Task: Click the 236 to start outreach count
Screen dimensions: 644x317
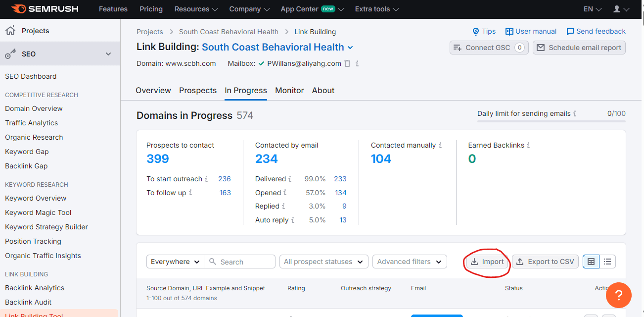Action: click(x=225, y=179)
